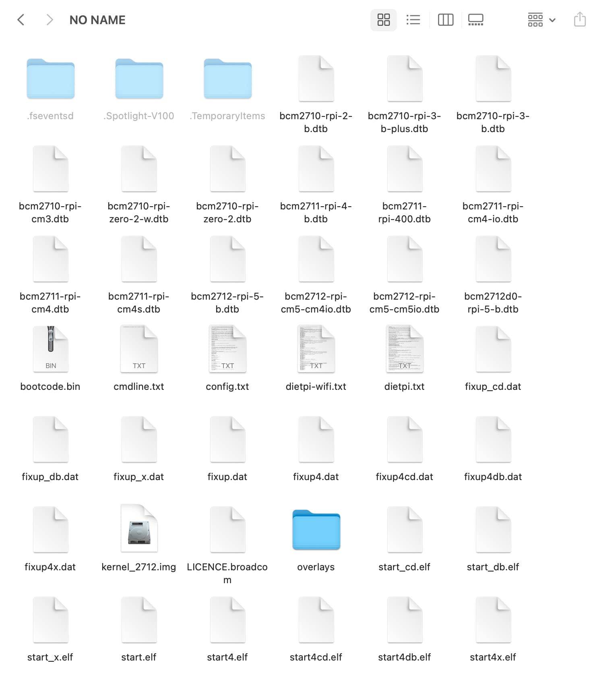Select the bcm2712-rpi-cm5-cm4io.dtb file icon
This screenshot has height=700, width=591.
pyautogui.click(x=316, y=259)
